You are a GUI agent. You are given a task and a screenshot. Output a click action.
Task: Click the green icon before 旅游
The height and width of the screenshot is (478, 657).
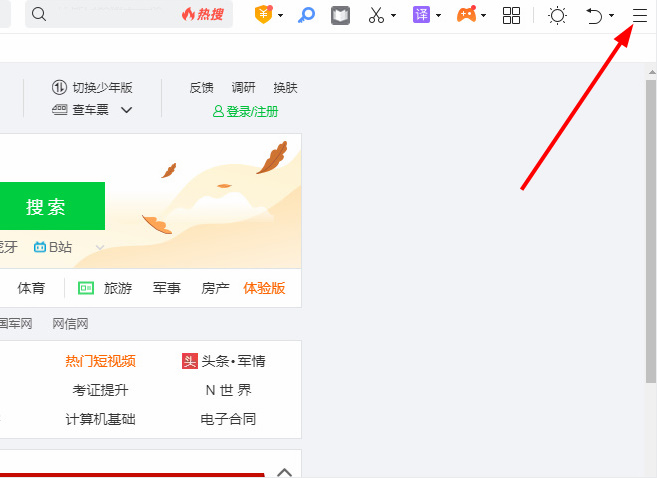86,288
